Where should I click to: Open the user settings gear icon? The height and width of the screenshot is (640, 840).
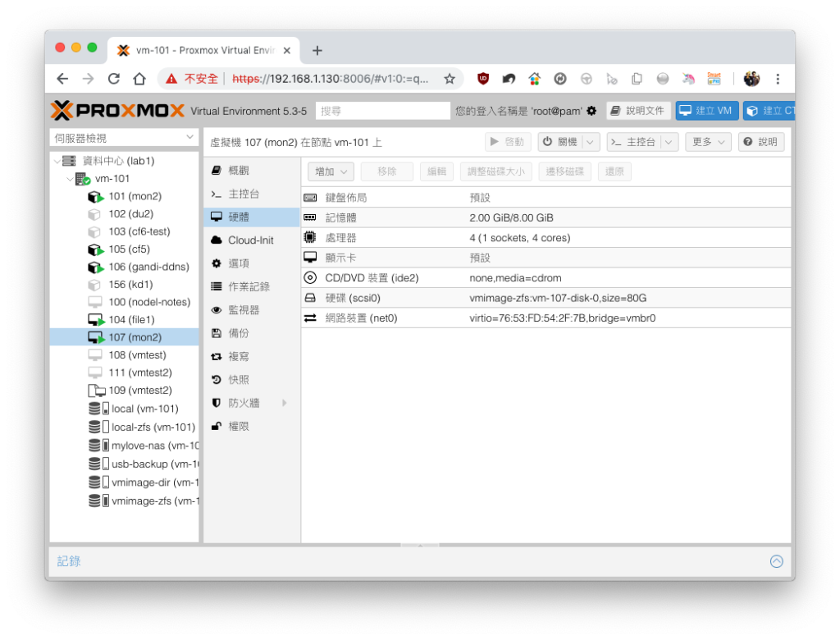point(591,111)
